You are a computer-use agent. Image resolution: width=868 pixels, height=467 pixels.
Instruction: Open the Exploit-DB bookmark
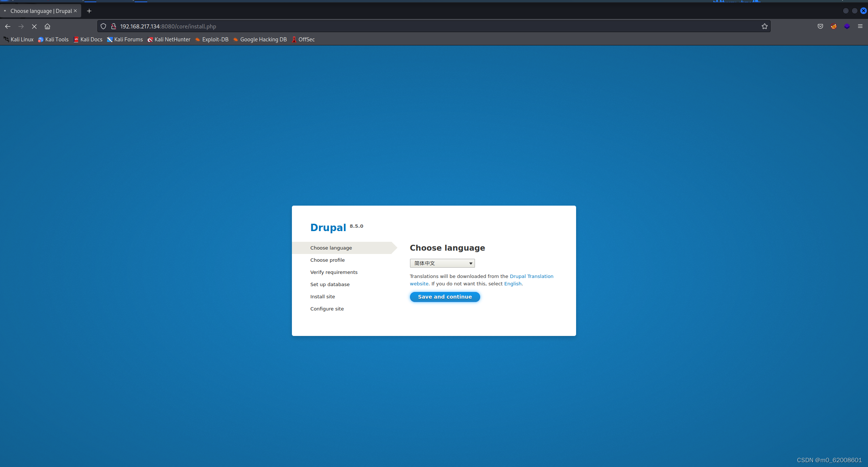pyautogui.click(x=212, y=40)
